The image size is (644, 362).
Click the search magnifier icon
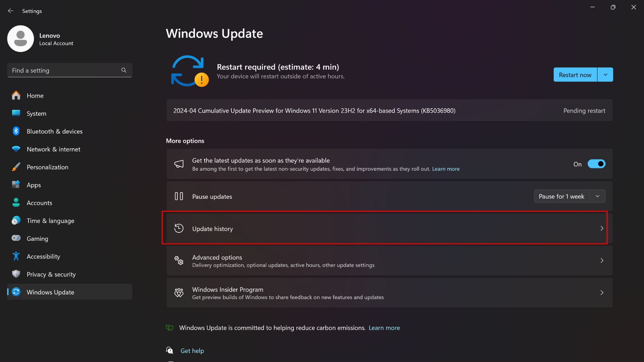(x=124, y=70)
